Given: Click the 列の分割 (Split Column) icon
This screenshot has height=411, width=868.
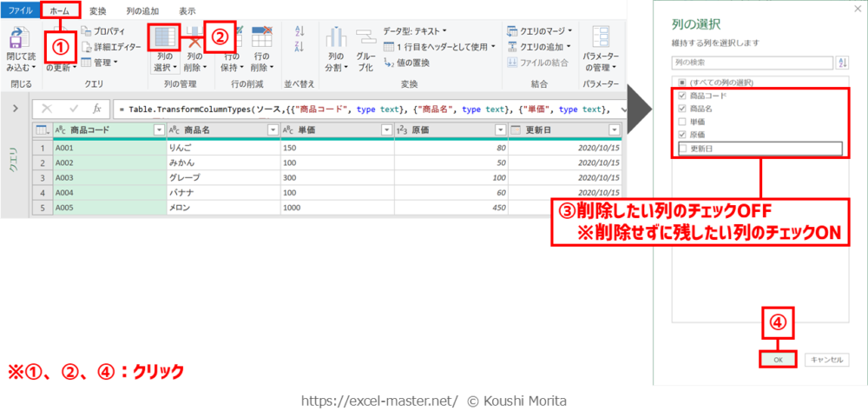Looking at the screenshot, I should (335, 40).
